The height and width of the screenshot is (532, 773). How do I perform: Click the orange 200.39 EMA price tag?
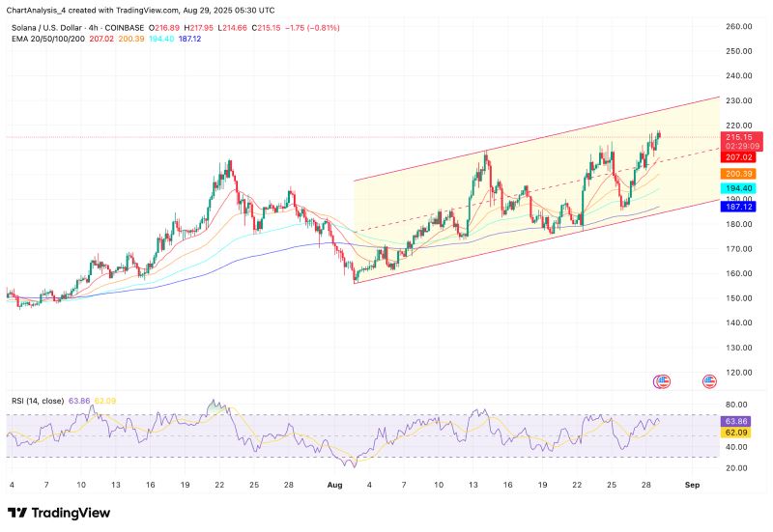pyautogui.click(x=738, y=172)
